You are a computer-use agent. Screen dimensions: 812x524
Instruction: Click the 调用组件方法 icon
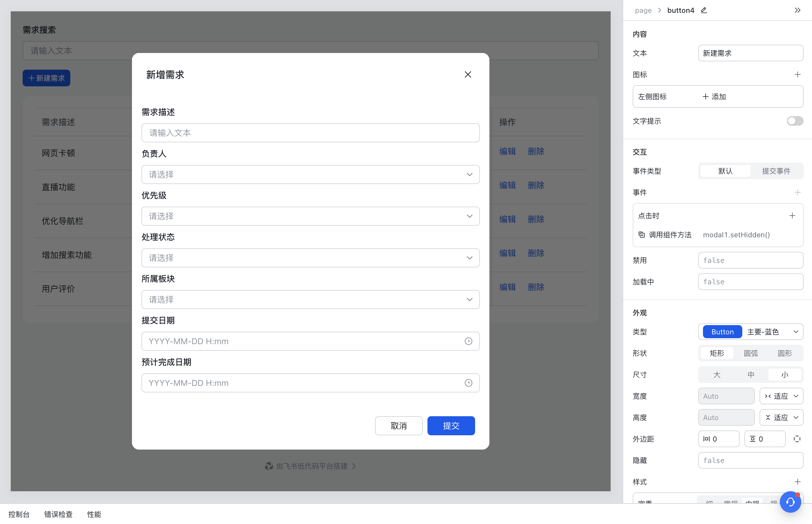click(x=642, y=234)
